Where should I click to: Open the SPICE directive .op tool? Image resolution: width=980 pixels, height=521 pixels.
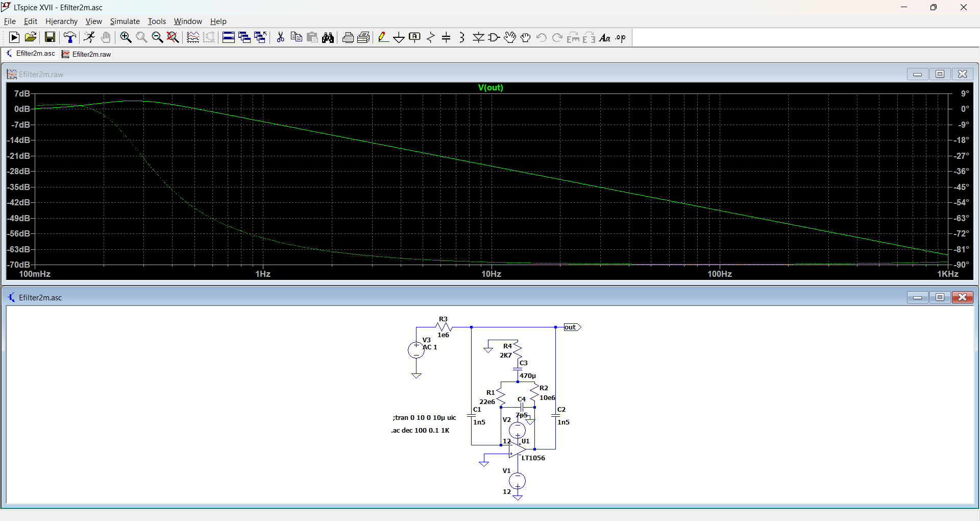click(x=621, y=37)
